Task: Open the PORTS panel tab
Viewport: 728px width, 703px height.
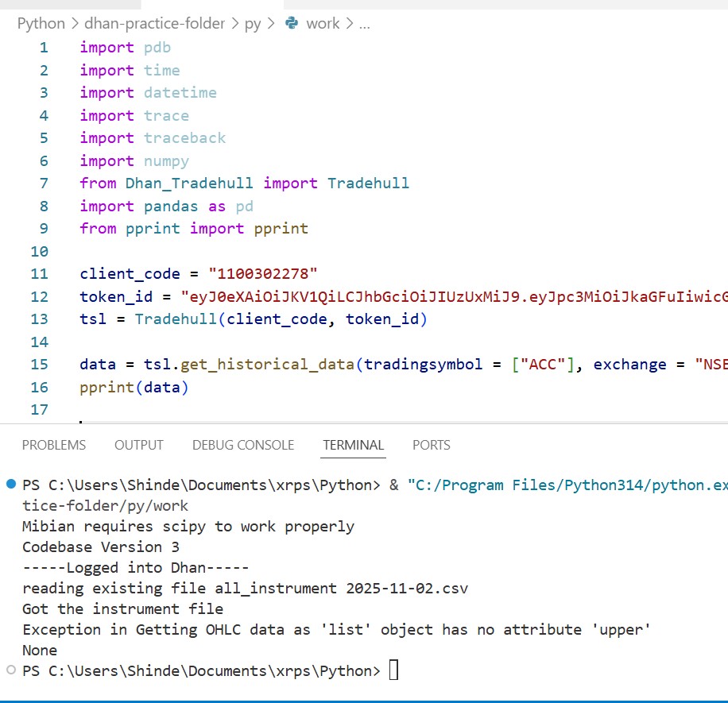Action: (x=432, y=445)
